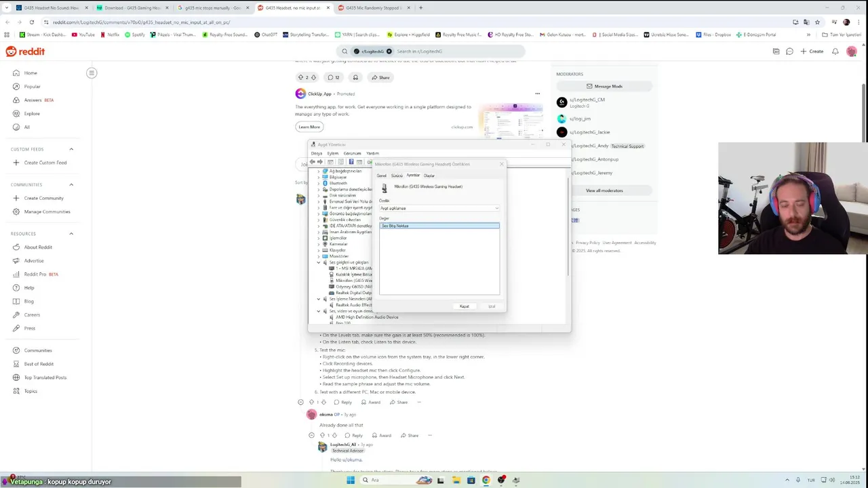This screenshot has height=488, width=868.
Task: Open Dosya menu in Aygıt Yöneticisi
Action: tap(317, 153)
